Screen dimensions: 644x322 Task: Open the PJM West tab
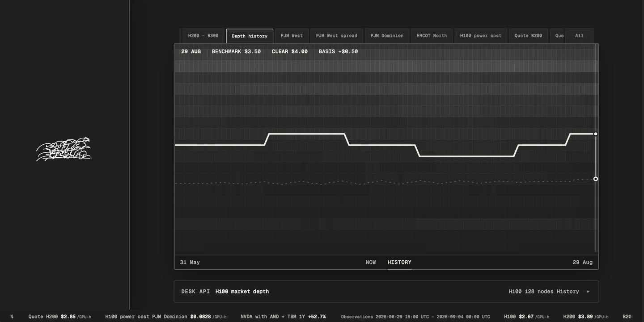292,36
